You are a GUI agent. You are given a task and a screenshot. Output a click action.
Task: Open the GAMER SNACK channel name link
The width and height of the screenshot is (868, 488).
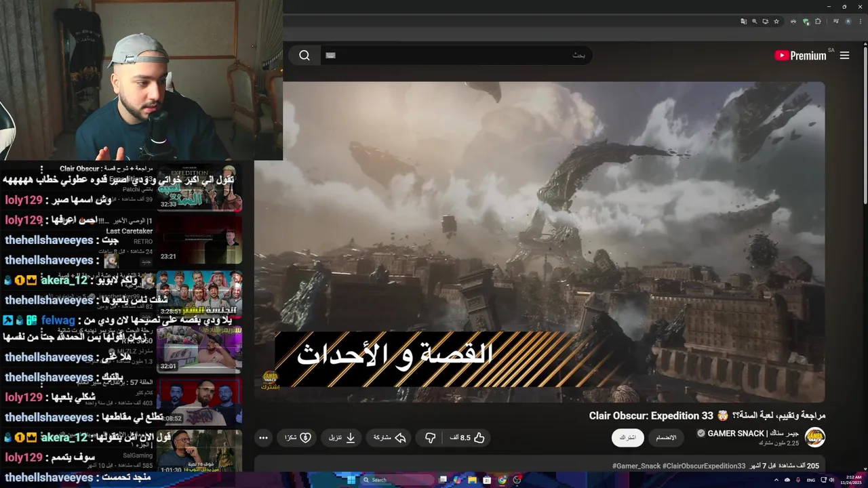(x=753, y=434)
